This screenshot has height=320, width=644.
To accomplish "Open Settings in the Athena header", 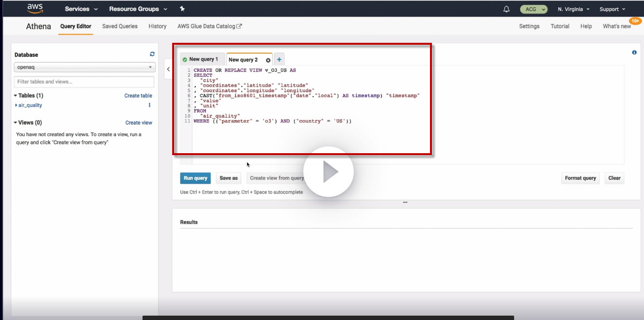I will click(529, 26).
